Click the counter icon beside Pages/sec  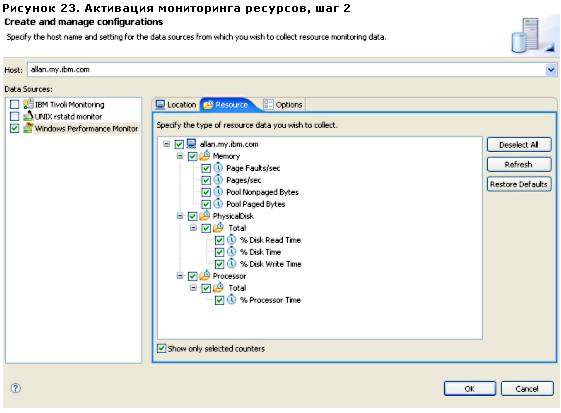218,179
